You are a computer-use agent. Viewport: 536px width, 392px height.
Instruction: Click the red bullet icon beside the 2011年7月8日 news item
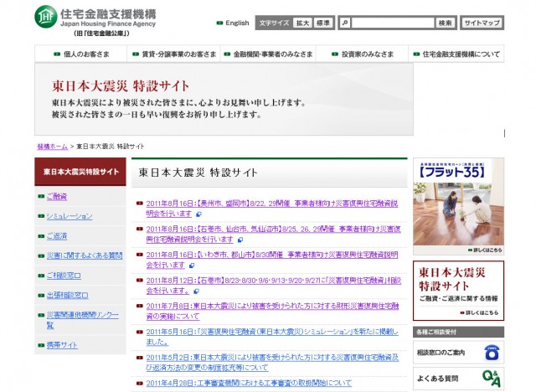[139, 306]
